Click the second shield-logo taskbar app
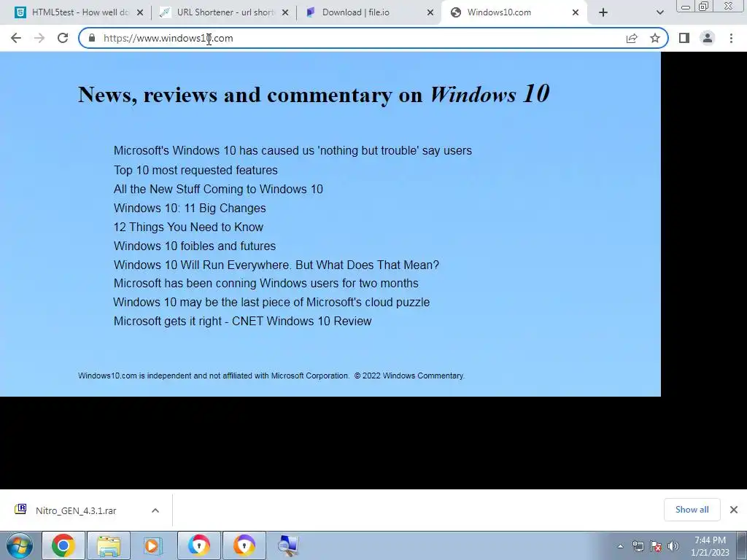This screenshot has height=560, width=747. pyautogui.click(x=244, y=545)
